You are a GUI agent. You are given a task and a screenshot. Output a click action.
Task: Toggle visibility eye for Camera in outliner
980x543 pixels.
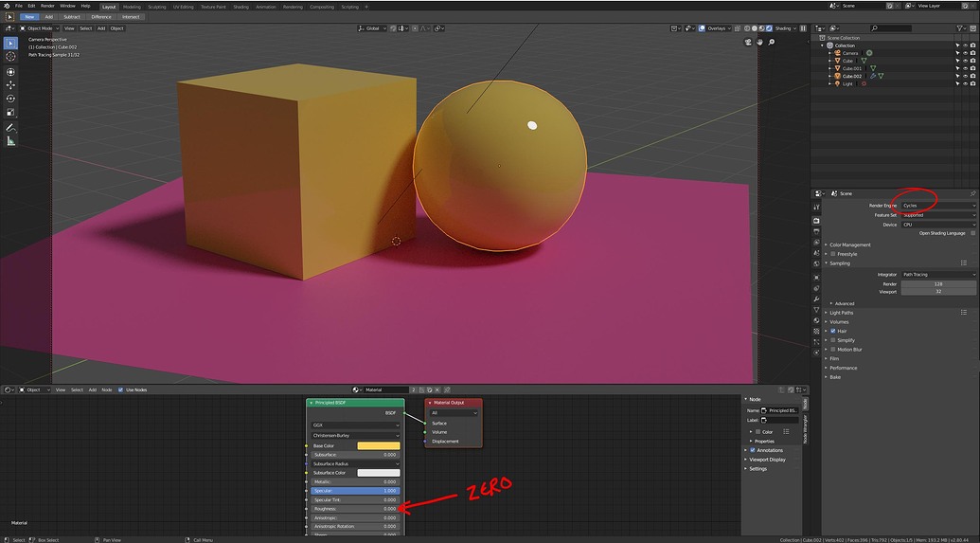[965, 53]
